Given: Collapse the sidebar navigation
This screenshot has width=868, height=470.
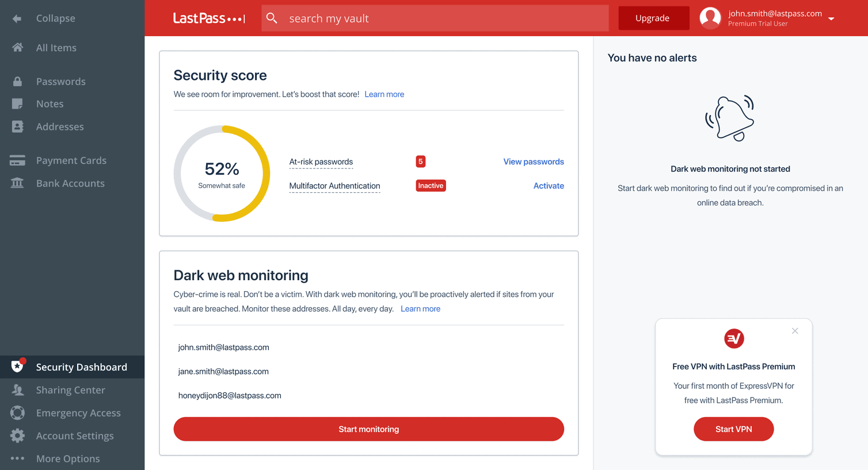Looking at the screenshot, I should (55, 18).
